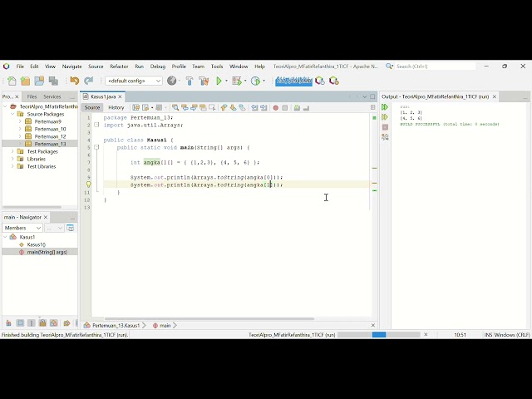Collapse the Source Packages tree node

pyautogui.click(x=12, y=114)
